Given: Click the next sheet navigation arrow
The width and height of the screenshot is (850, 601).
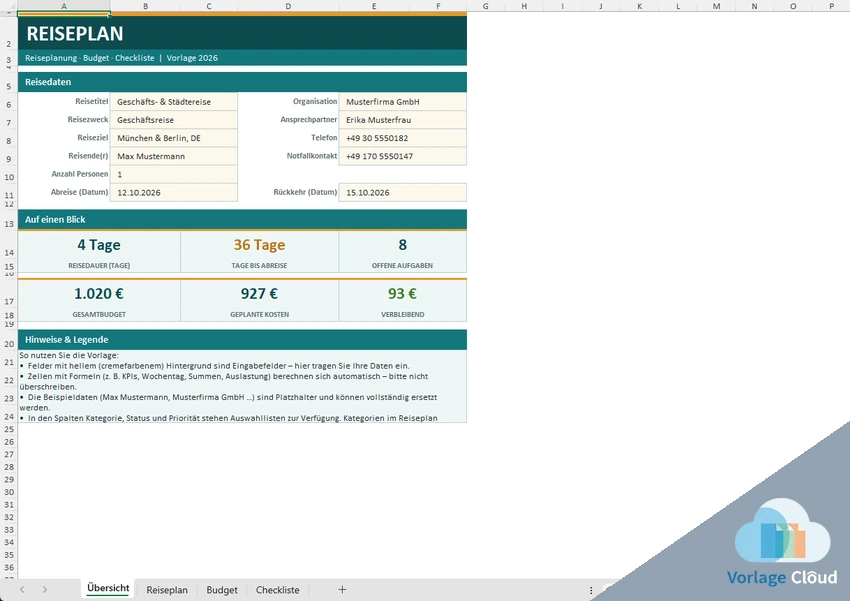Looking at the screenshot, I should coord(44,589).
